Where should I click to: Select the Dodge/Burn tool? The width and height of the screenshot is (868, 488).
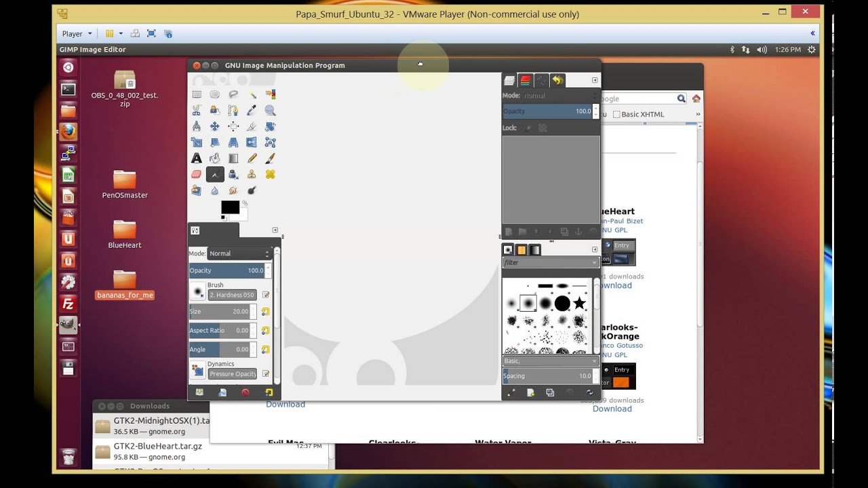coord(252,190)
